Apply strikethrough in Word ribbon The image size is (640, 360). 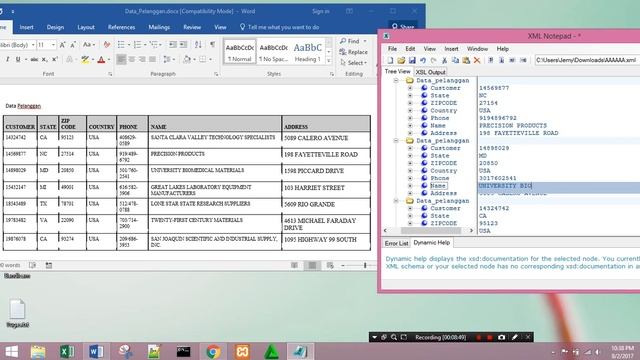(34, 60)
